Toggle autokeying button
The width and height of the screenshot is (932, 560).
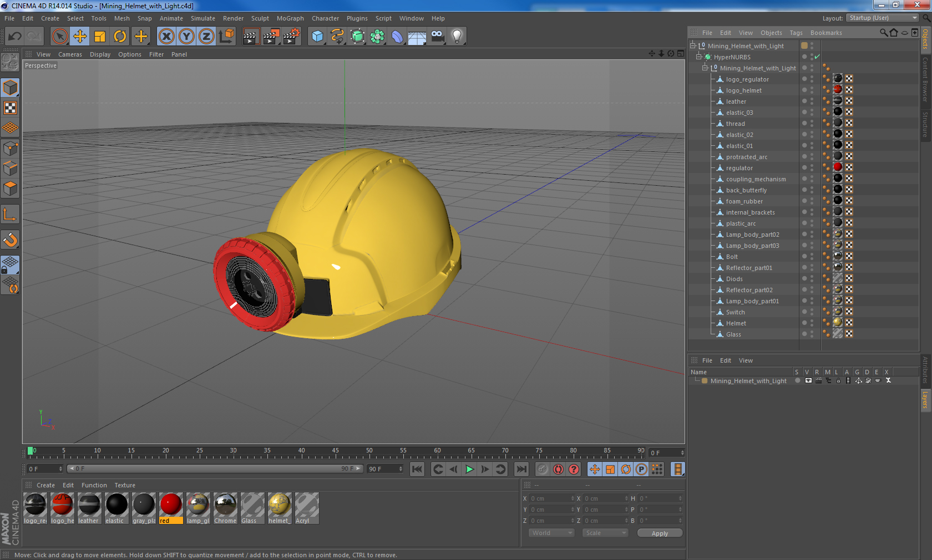pyautogui.click(x=558, y=469)
